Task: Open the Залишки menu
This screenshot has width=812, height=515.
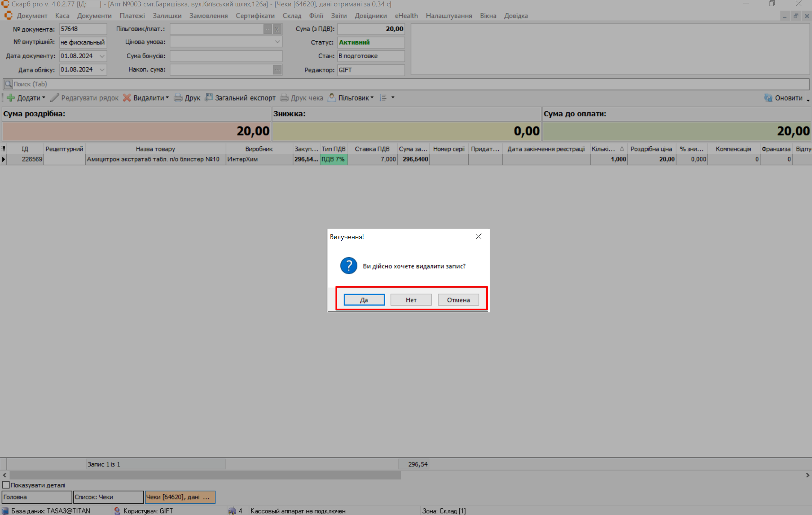Action: tap(167, 16)
